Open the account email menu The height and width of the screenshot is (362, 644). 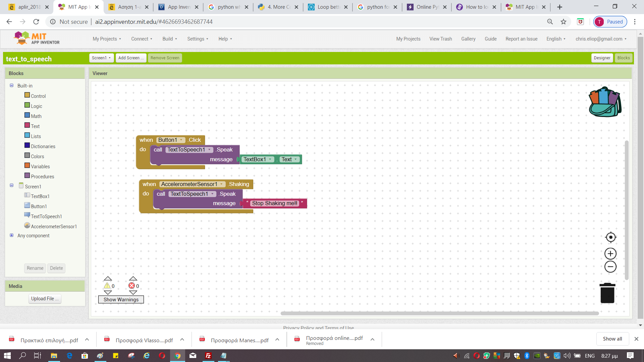click(x=601, y=39)
